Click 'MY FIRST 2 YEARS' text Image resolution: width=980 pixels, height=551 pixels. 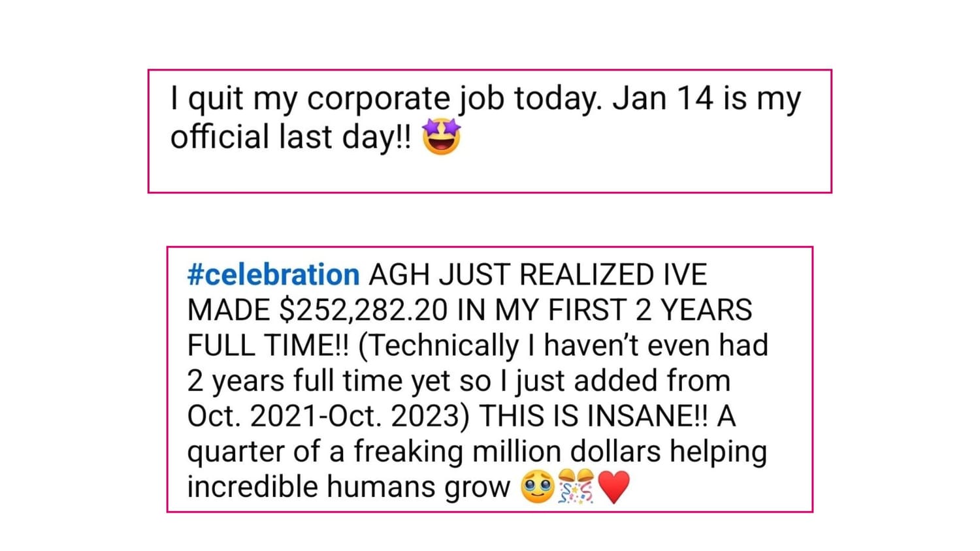[623, 310]
